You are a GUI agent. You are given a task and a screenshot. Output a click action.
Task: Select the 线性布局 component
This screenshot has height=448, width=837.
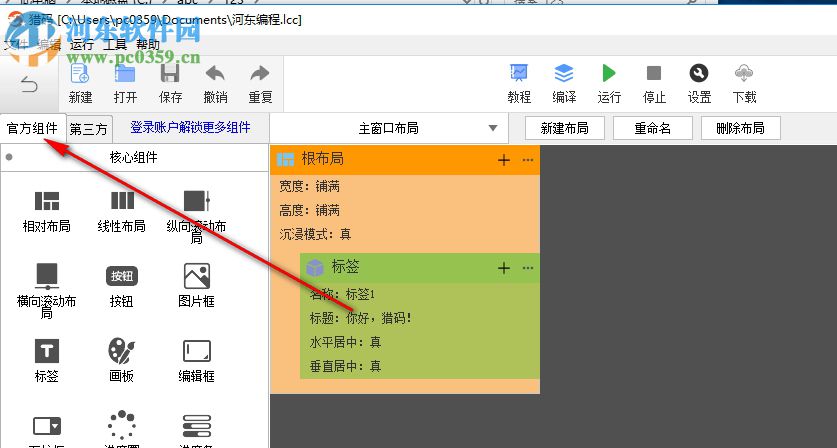pos(122,211)
